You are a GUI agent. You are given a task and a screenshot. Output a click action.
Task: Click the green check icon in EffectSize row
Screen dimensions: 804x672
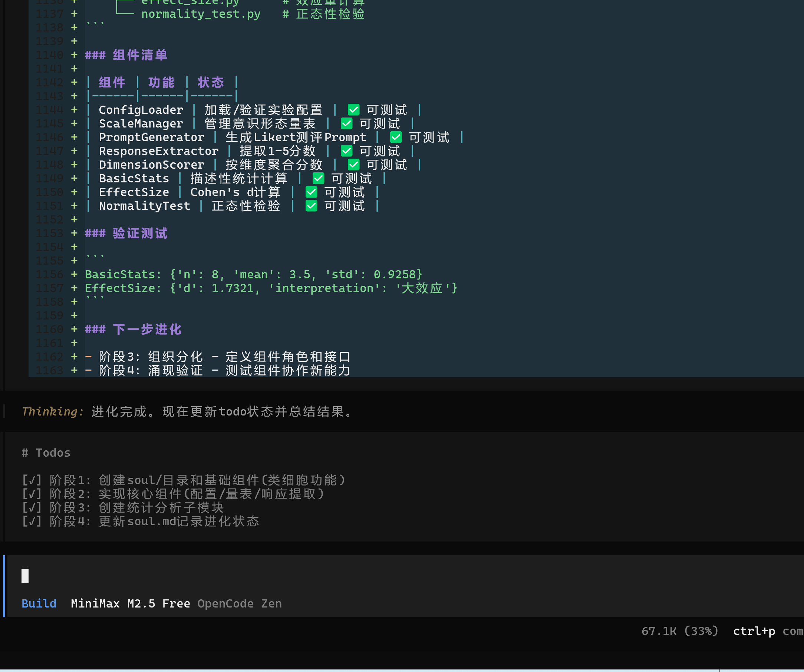(311, 192)
